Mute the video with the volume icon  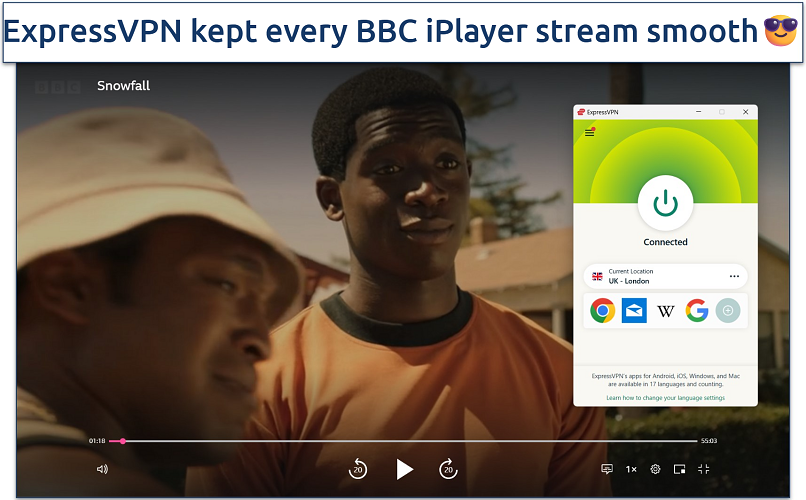[x=102, y=469]
